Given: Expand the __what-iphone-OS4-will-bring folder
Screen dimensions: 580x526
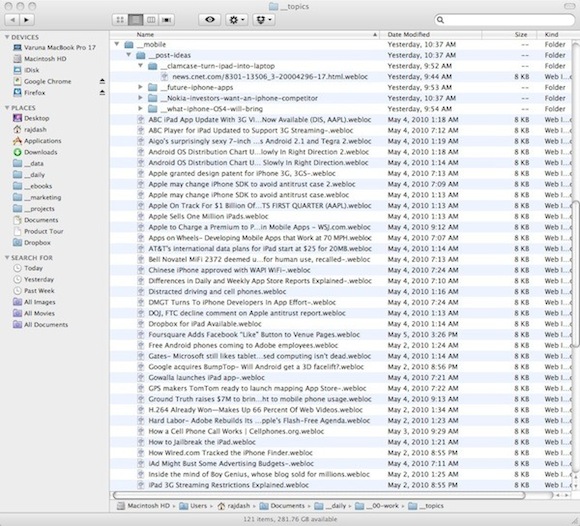Looking at the screenshot, I should coord(140,109).
